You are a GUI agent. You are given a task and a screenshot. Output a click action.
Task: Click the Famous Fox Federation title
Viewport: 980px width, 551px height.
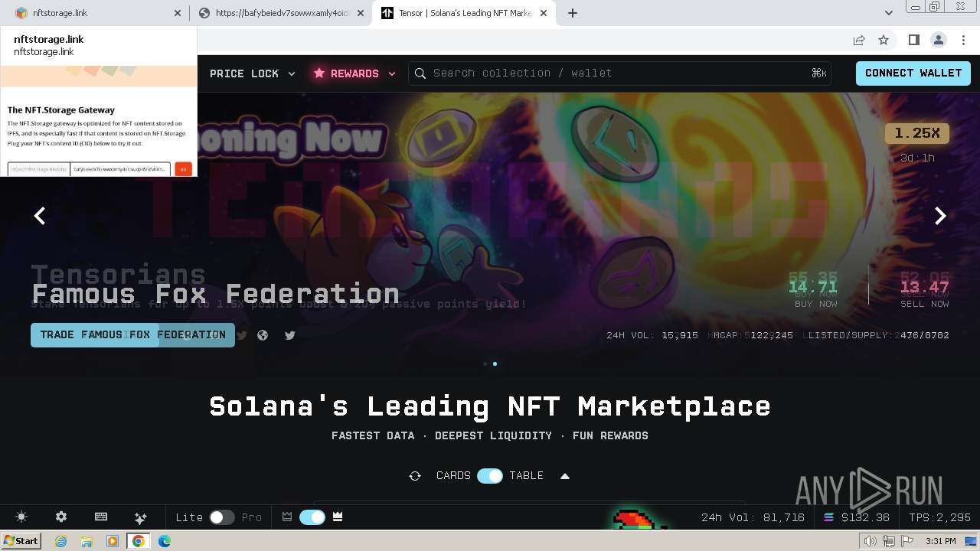tap(215, 294)
